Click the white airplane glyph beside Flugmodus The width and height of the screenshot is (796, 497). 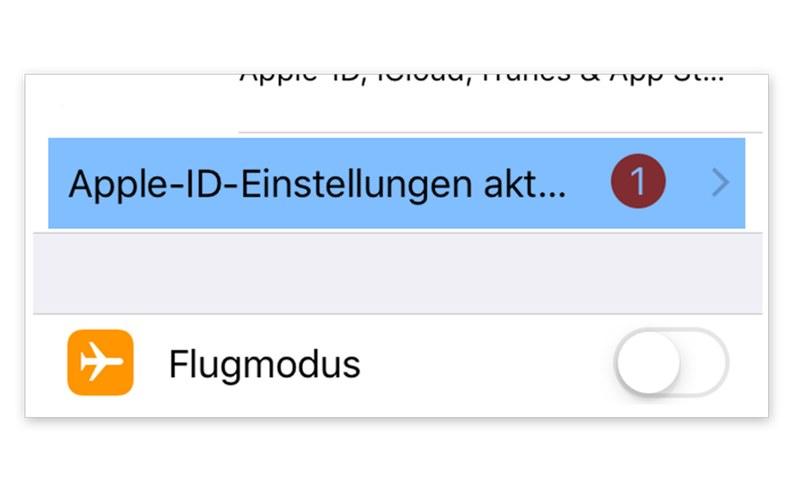[x=100, y=363]
